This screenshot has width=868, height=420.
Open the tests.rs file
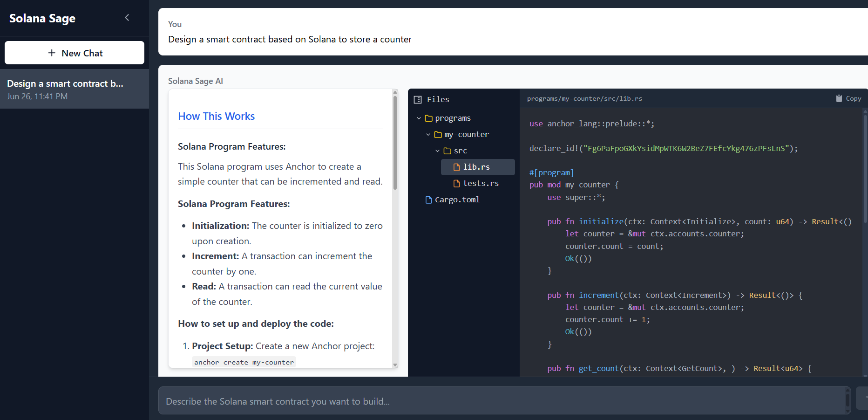pos(478,183)
